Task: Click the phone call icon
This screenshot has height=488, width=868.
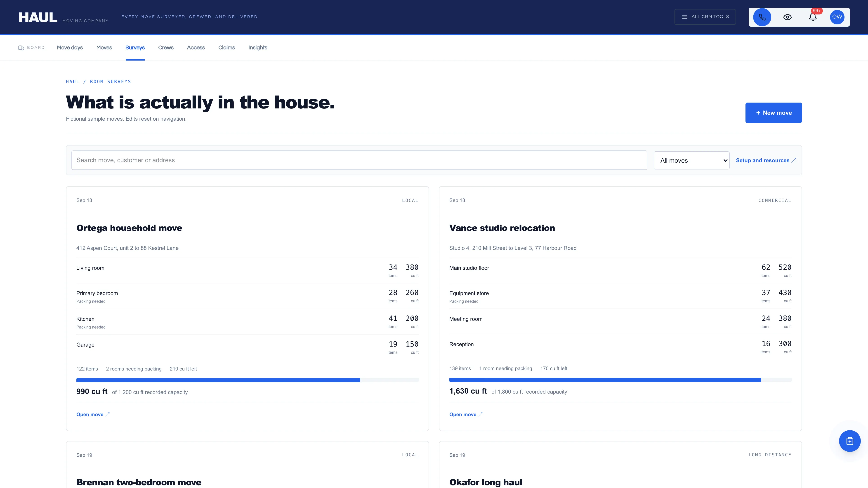Action: 762,17
